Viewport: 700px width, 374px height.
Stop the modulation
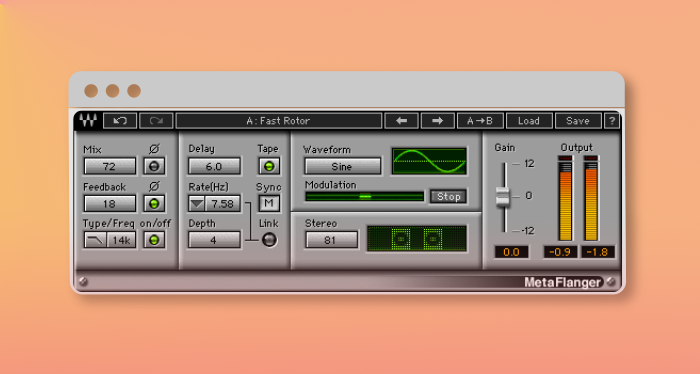448,196
